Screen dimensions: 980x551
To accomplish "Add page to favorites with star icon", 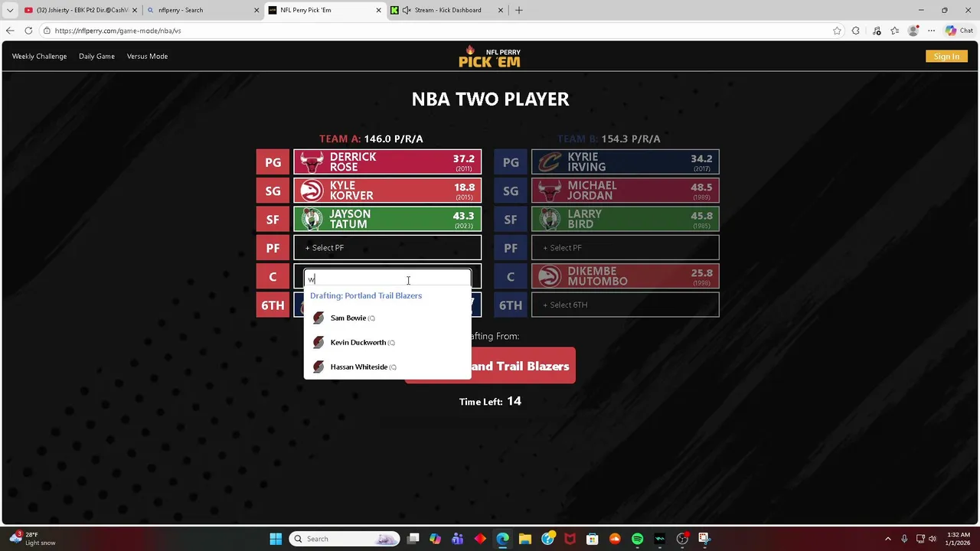I will (837, 31).
